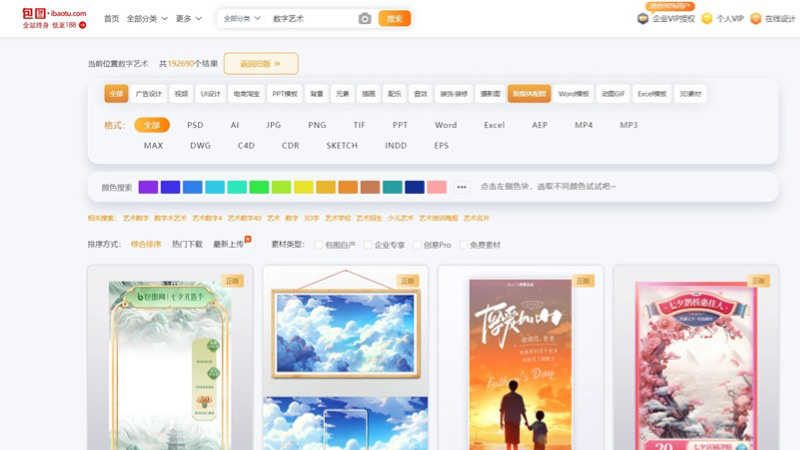The width and height of the screenshot is (800, 450).
Task: Click the more colors ellipsis icon
Action: point(461,187)
